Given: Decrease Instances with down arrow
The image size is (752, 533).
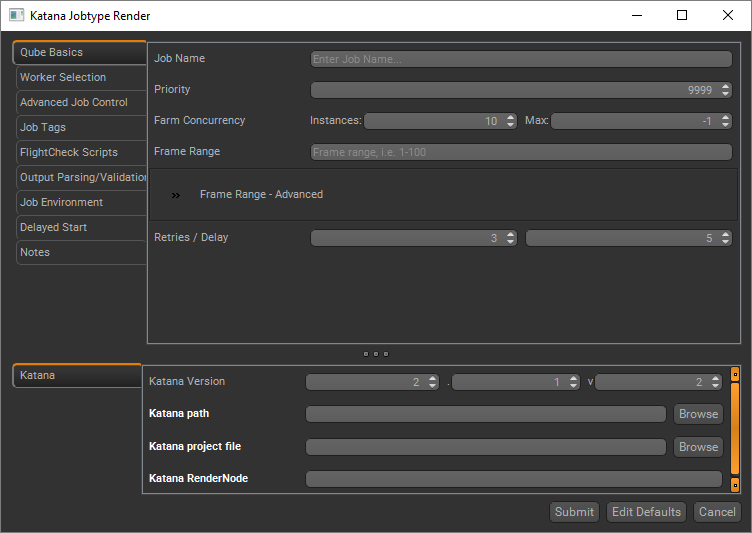Looking at the screenshot, I should pyautogui.click(x=511, y=124).
